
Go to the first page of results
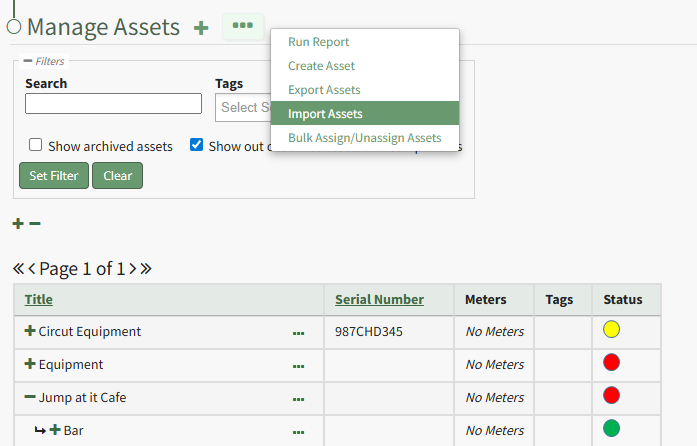pyautogui.click(x=18, y=268)
